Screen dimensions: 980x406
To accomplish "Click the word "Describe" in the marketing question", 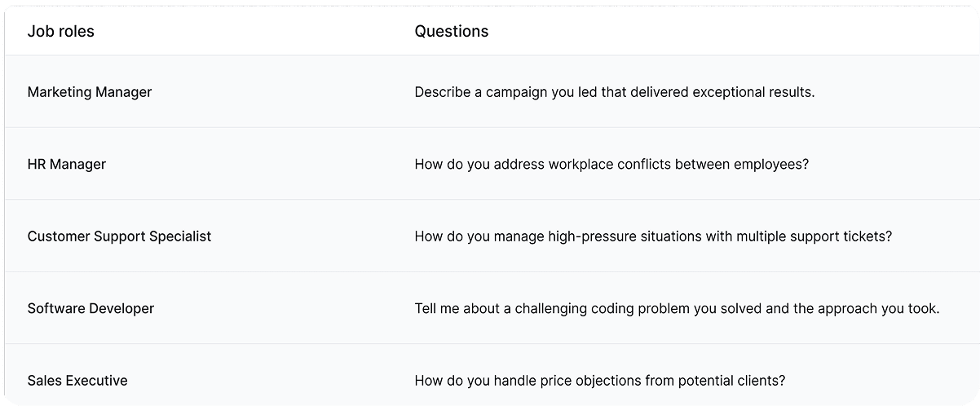I will (443, 92).
